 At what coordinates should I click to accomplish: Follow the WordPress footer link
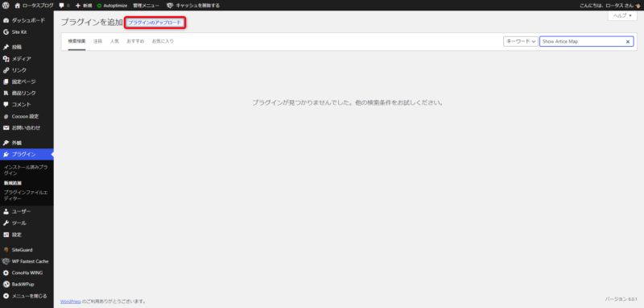71,302
